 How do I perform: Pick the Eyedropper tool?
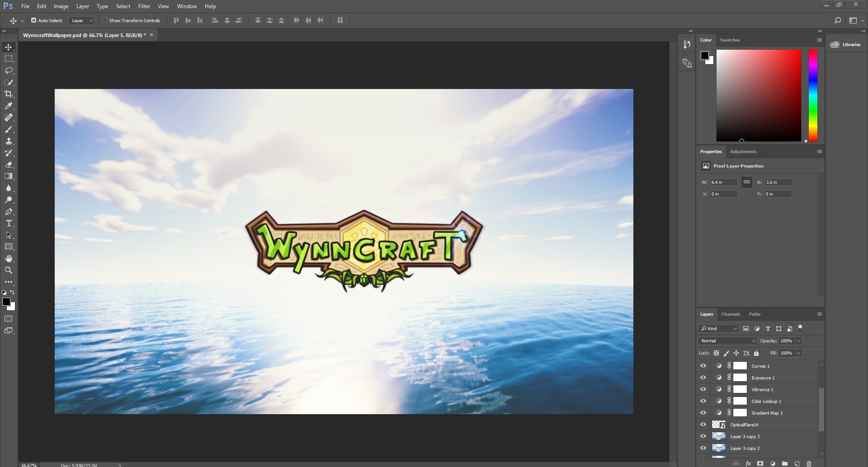(x=9, y=106)
